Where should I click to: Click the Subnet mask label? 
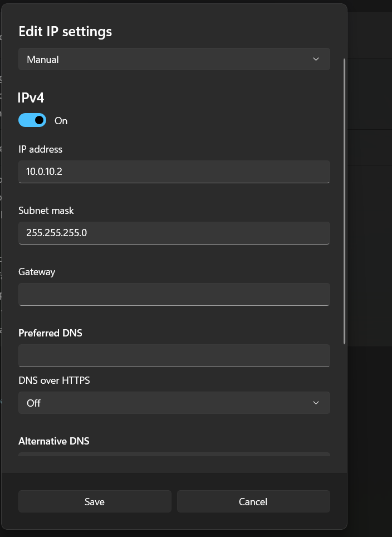pyautogui.click(x=46, y=211)
